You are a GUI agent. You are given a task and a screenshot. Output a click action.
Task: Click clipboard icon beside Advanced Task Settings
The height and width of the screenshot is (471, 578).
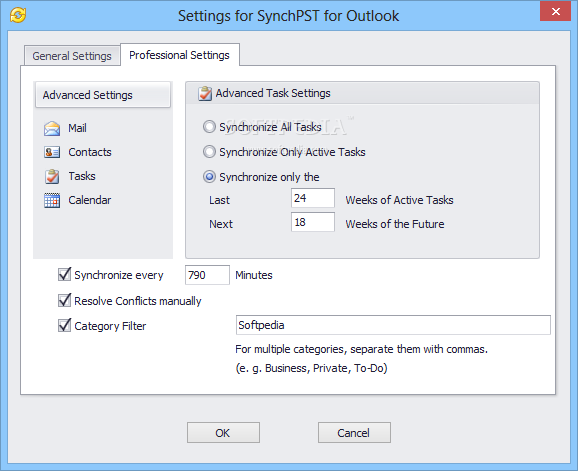coord(205,94)
